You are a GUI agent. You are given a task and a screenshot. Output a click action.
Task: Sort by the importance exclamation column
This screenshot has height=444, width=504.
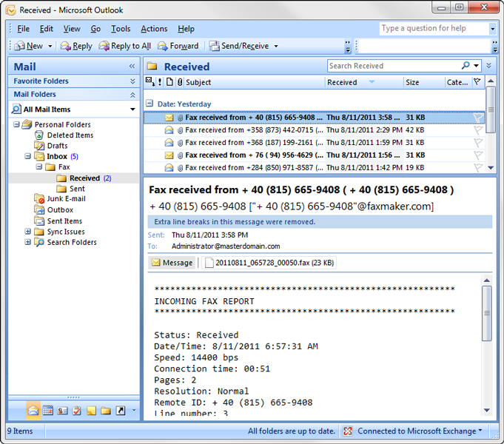pos(160,82)
